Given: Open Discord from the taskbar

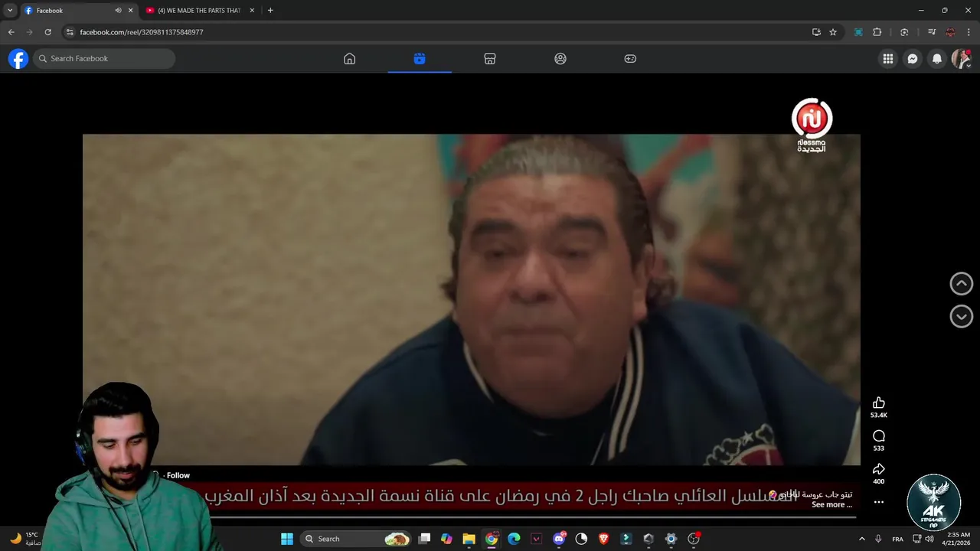Looking at the screenshot, I should 559,539.
